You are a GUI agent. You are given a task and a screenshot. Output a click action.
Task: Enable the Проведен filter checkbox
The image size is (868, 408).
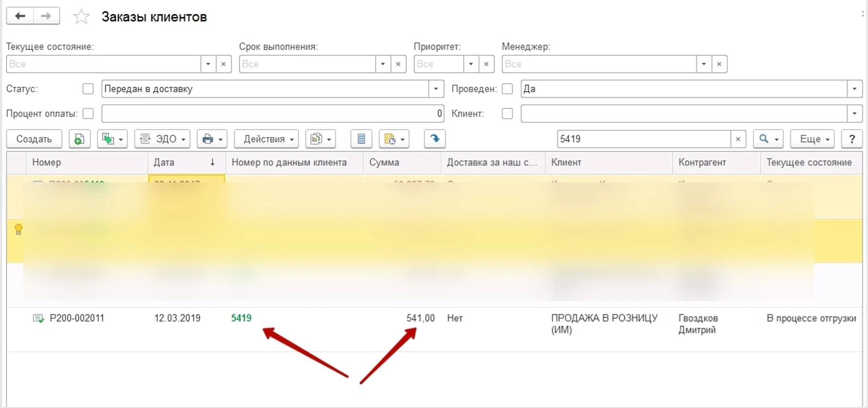(507, 89)
